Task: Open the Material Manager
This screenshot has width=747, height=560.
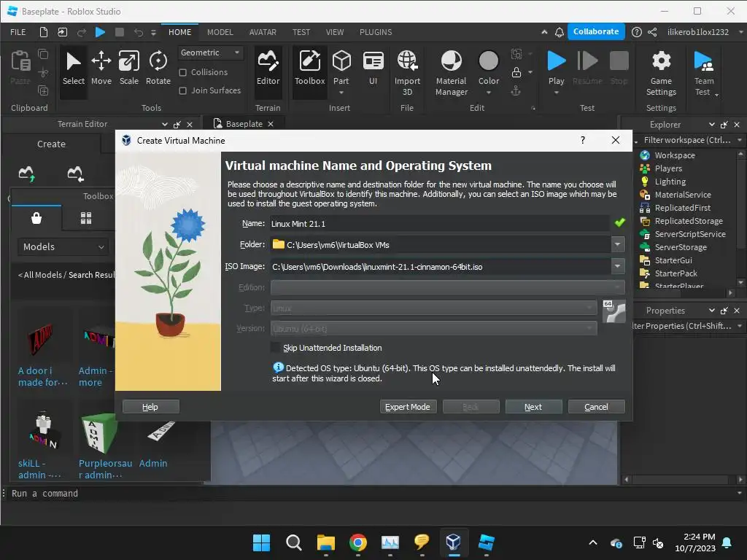Action: point(451,73)
